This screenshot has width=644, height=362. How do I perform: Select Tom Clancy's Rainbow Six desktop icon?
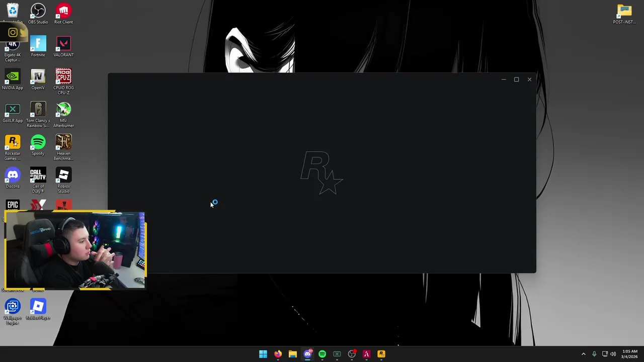tap(38, 115)
